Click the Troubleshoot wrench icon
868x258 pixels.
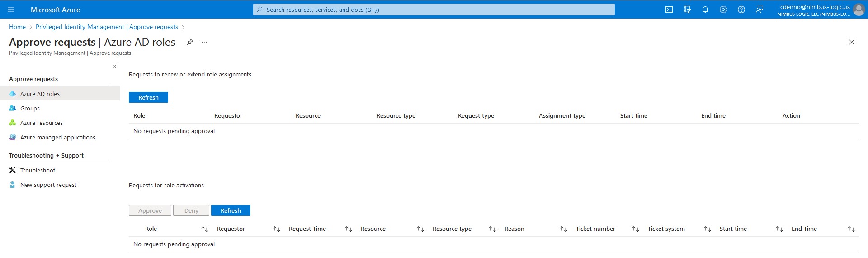pos(13,170)
